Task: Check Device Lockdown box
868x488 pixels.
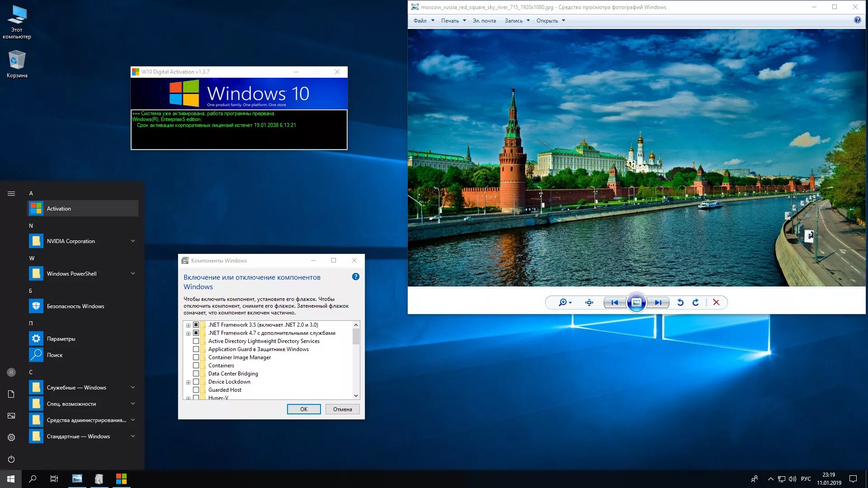Action: point(196,382)
